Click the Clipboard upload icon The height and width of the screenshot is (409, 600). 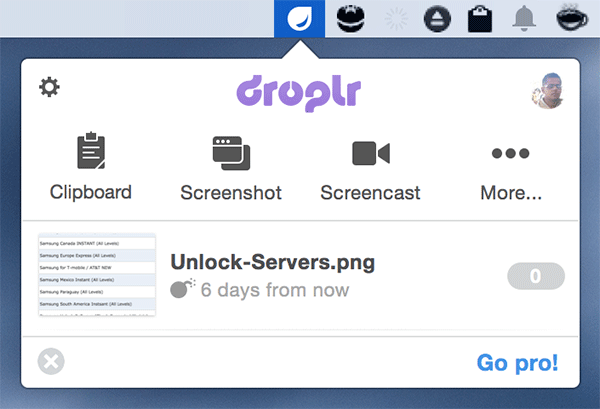coord(91,150)
